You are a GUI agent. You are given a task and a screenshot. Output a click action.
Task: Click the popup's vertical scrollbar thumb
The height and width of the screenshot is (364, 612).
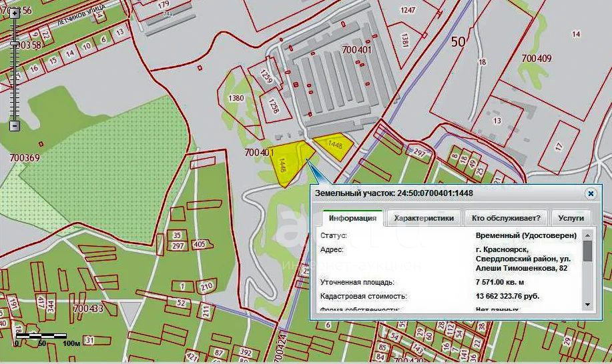[587, 251]
